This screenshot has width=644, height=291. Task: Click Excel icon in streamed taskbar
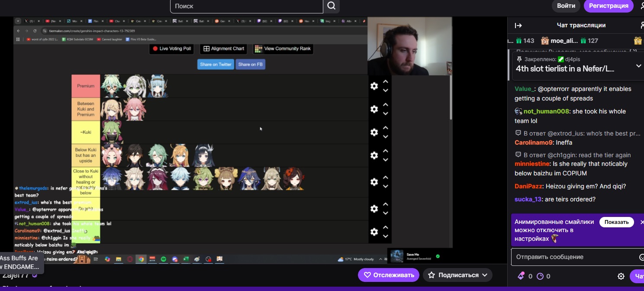point(186,259)
